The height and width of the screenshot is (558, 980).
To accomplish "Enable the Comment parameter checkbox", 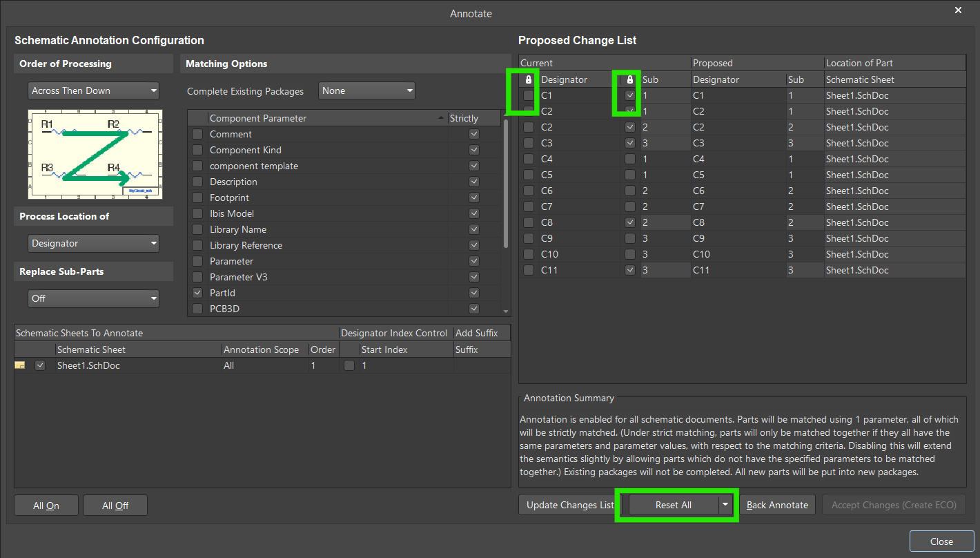I will (x=197, y=134).
